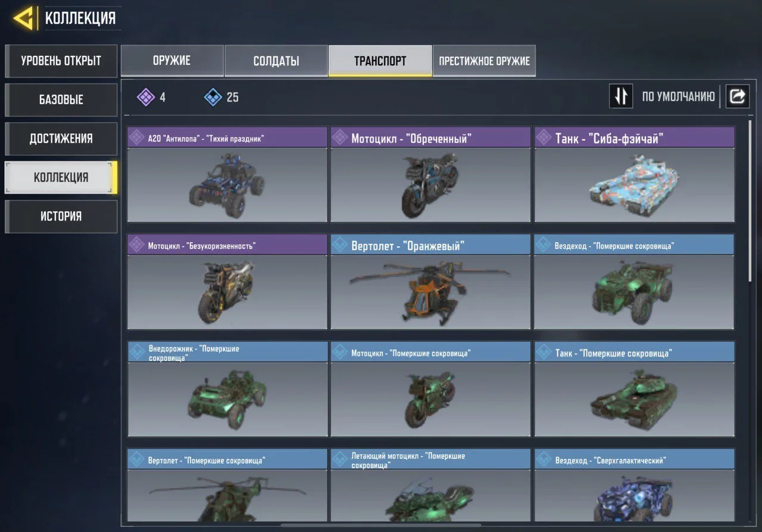Switch to the Оружие tab
Screen dimensions: 762x532
172,61
